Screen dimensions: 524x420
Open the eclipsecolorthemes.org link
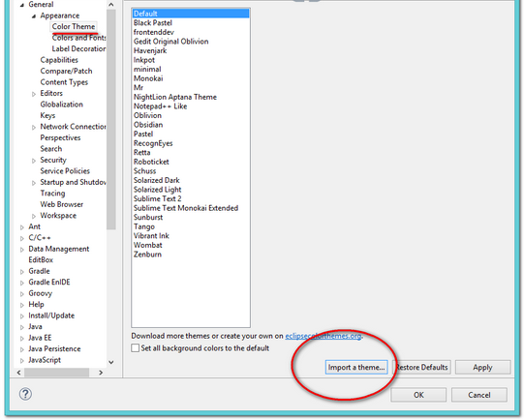point(324,336)
